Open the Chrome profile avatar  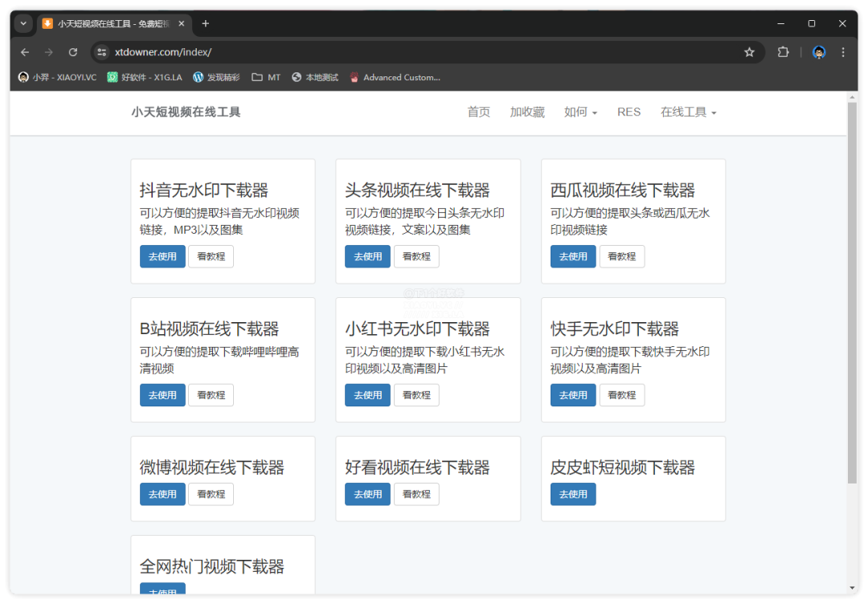click(x=819, y=52)
